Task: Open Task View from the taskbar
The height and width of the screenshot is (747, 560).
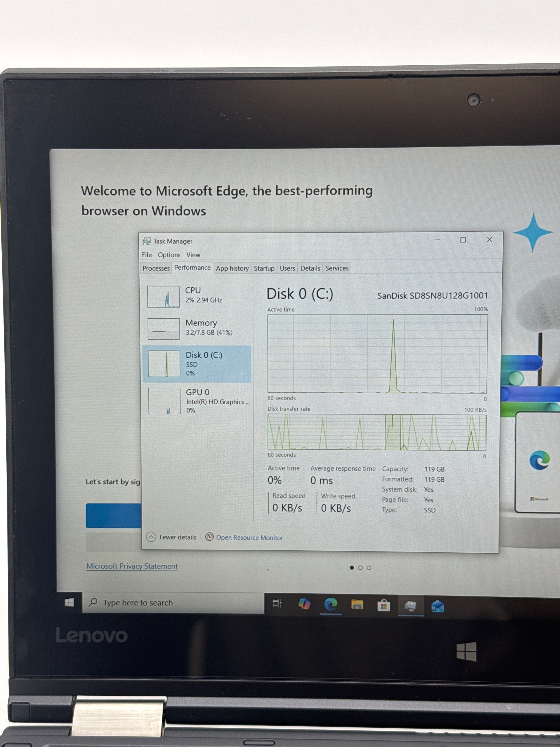Action: click(x=277, y=603)
